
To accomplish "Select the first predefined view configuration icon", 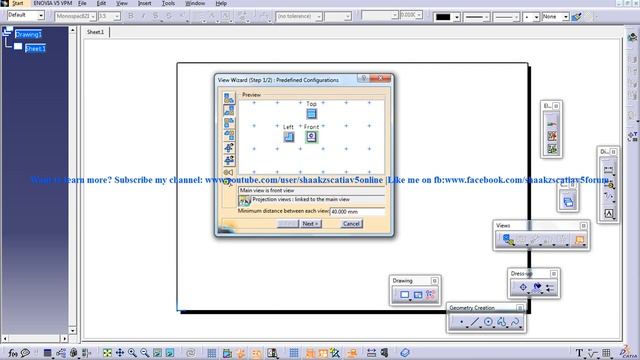I will click(229, 98).
